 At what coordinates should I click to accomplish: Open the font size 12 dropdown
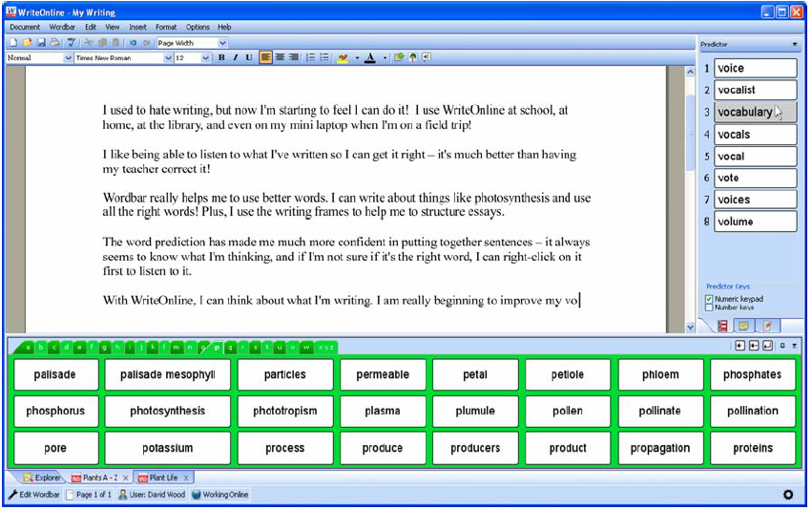point(205,58)
